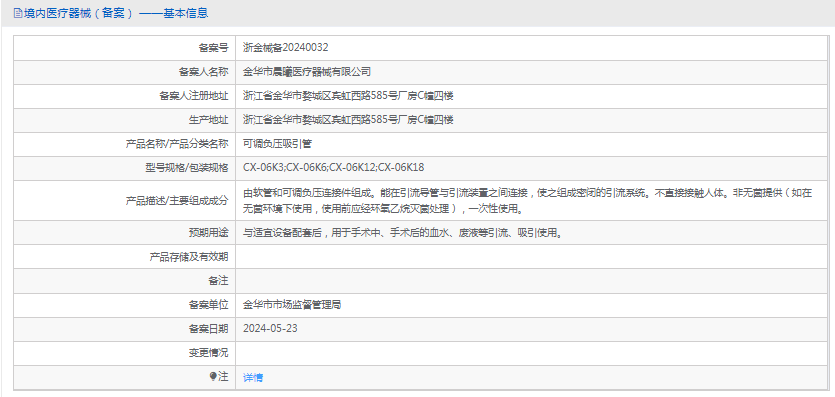Click the 变更情况 row label

(x=208, y=352)
